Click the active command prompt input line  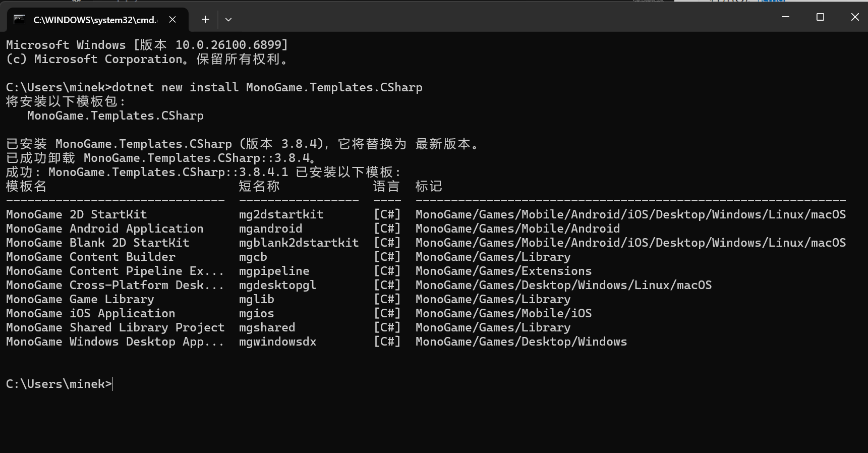(60, 384)
